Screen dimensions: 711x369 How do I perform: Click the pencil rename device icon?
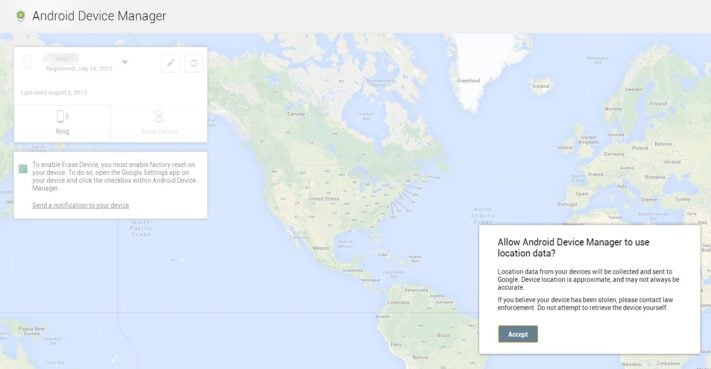click(170, 63)
